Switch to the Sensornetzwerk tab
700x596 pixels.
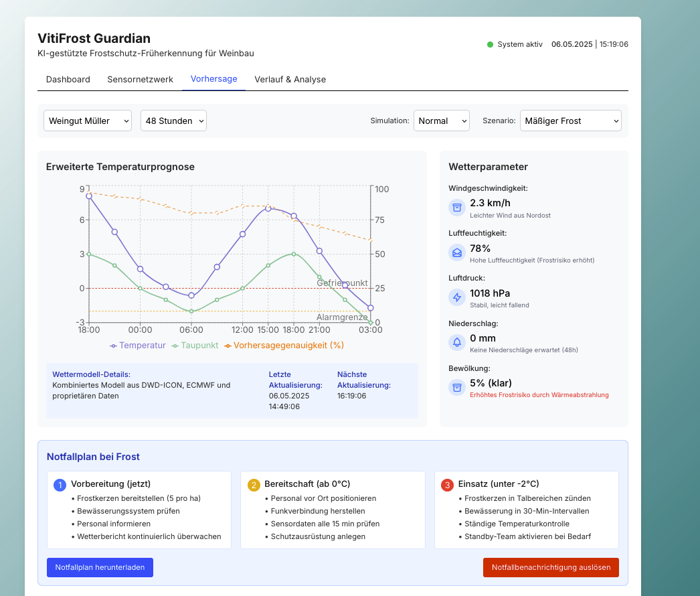tap(140, 80)
